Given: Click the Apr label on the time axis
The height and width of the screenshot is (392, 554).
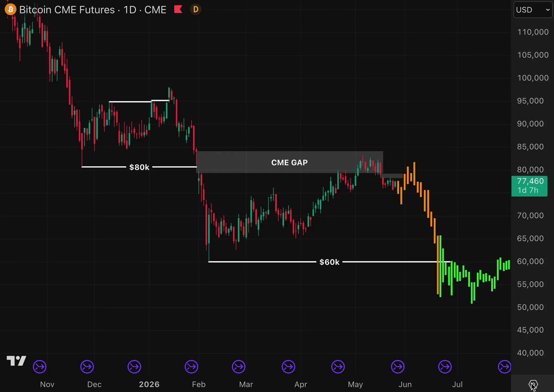Looking at the screenshot, I should click(x=301, y=384).
